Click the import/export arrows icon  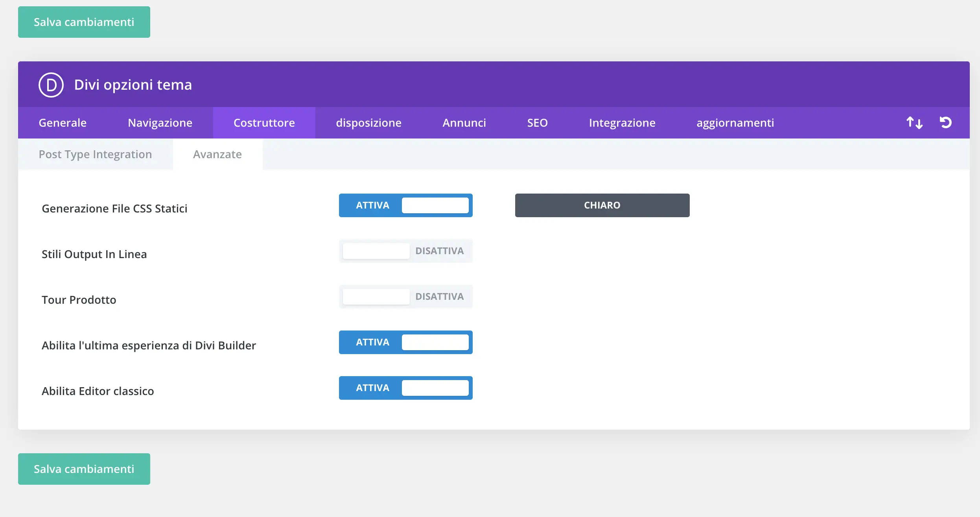[x=914, y=123]
